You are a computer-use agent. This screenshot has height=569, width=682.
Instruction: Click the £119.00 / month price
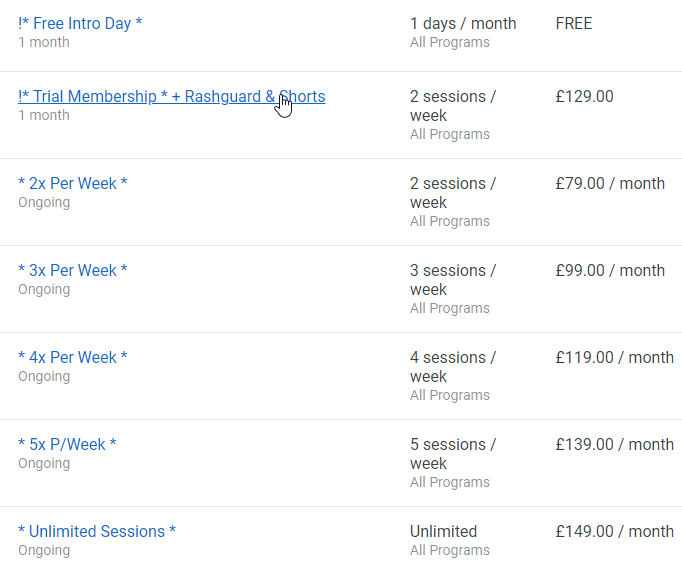[x=614, y=357]
